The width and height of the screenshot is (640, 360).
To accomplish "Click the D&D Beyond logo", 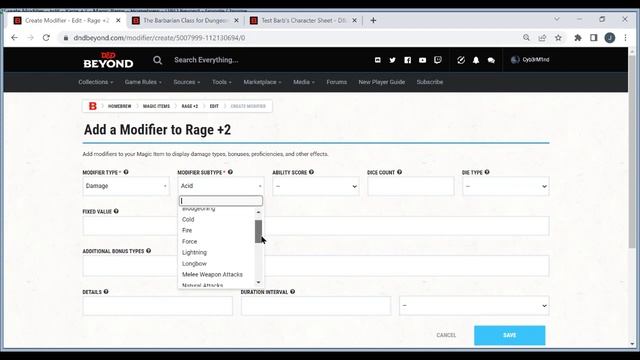I will (x=108, y=60).
